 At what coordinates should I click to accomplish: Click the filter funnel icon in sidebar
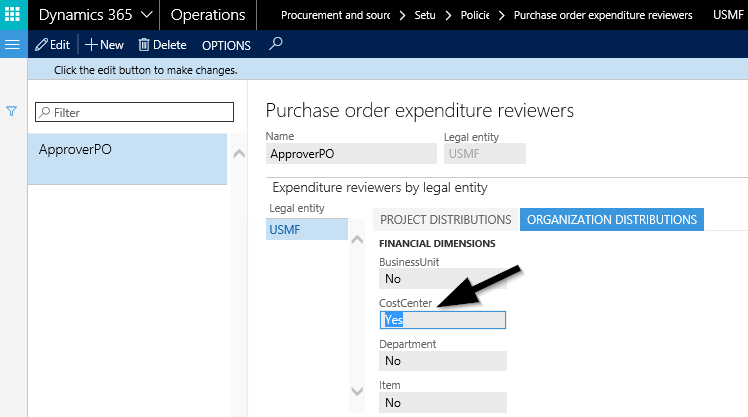pyautogui.click(x=13, y=112)
